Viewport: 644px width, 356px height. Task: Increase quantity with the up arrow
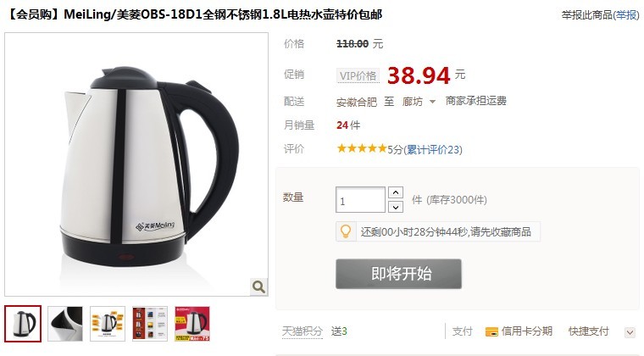tap(396, 192)
